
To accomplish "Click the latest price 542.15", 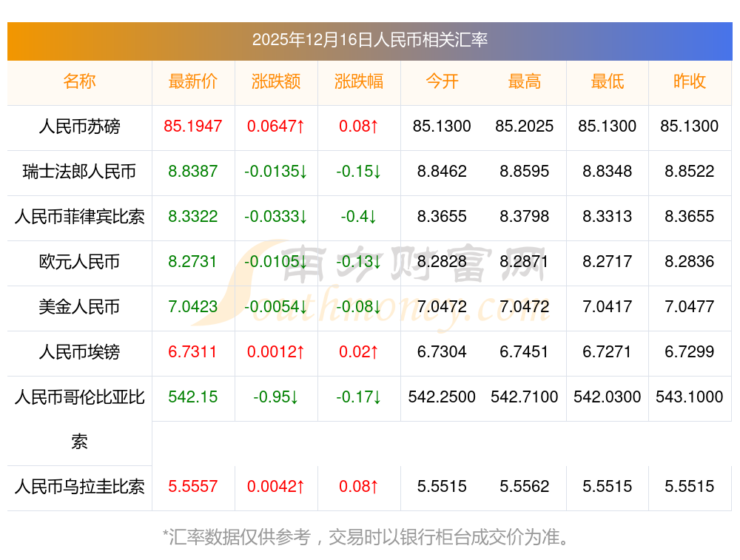I will 193,397.
